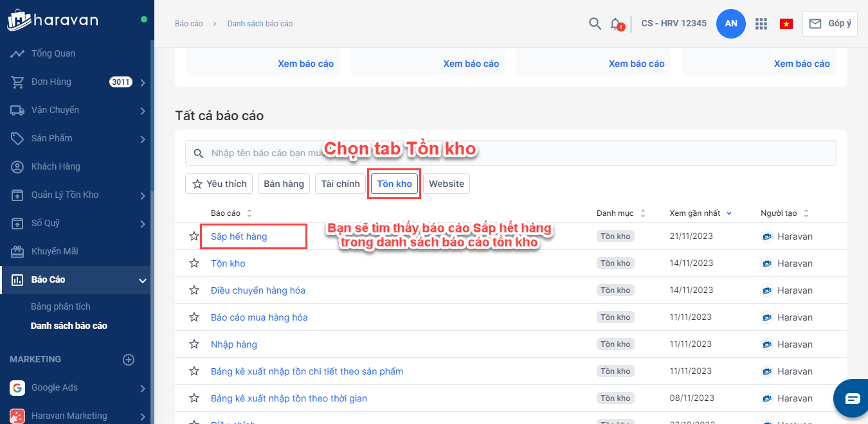Click the Quản Lý Tồn Kho icon
Viewport: 868px width, 424px height.
(x=17, y=195)
